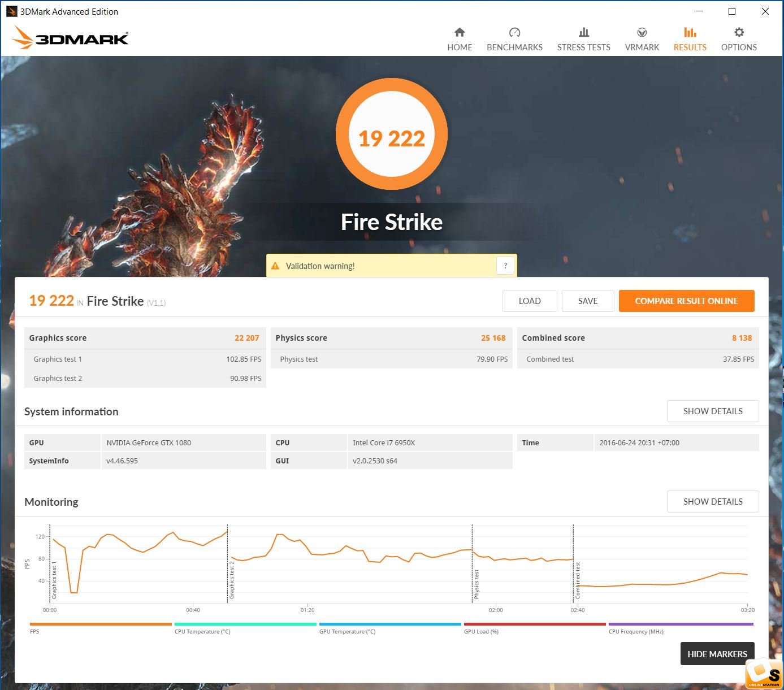This screenshot has height=690, width=784.
Task: Click the SAVE button
Action: [588, 301]
